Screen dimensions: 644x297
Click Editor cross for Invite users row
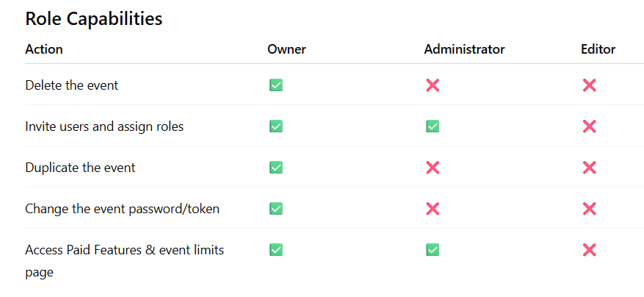(589, 126)
